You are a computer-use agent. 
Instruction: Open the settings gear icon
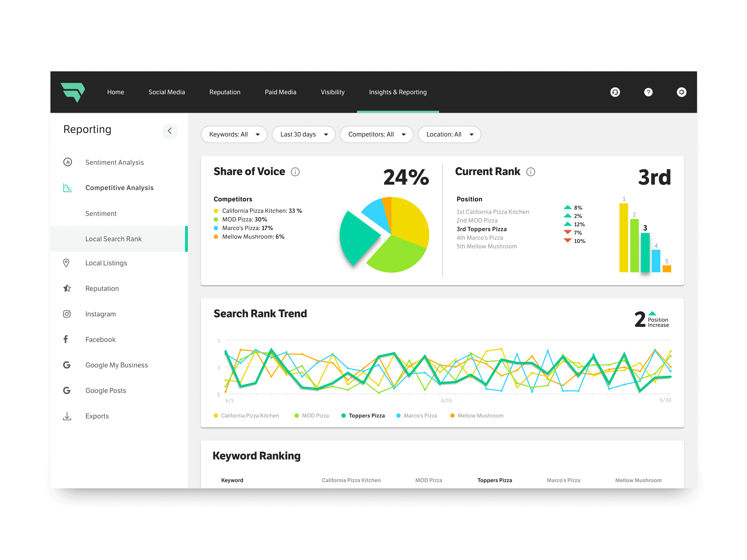[681, 92]
